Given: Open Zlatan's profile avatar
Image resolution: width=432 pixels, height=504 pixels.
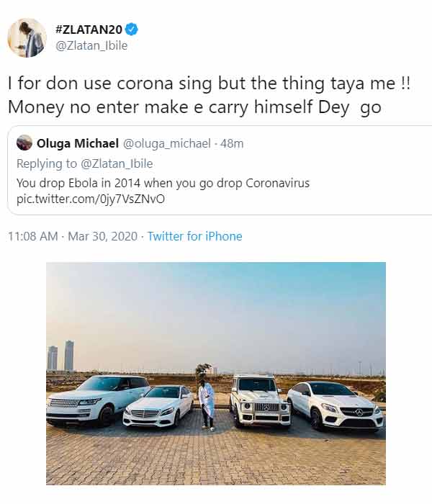Looking at the screenshot, I should [x=27, y=38].
